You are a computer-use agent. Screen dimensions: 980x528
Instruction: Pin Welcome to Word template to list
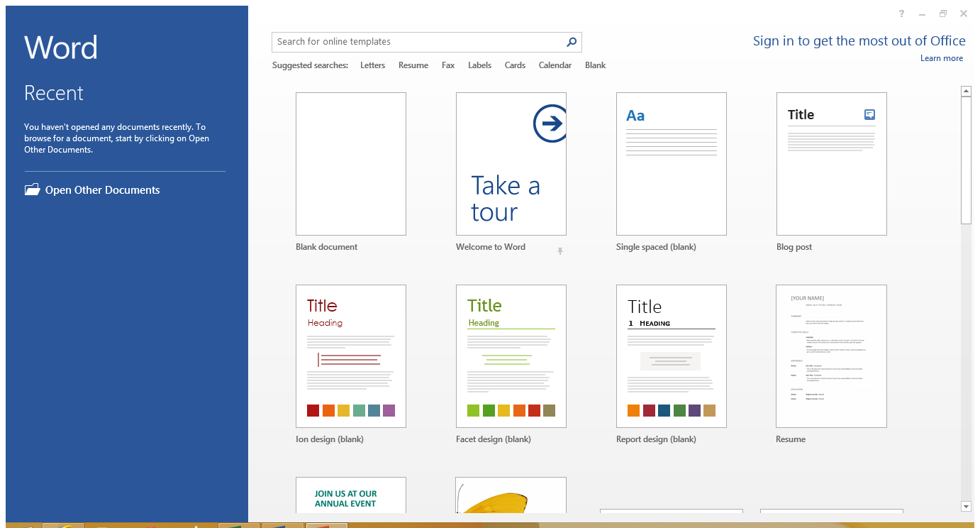[560, 251]
